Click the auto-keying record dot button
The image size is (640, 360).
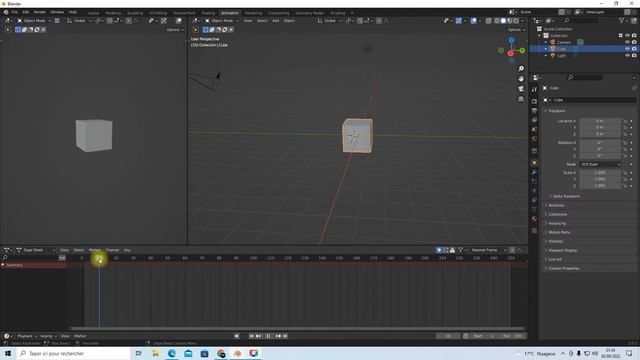[236, 336]
